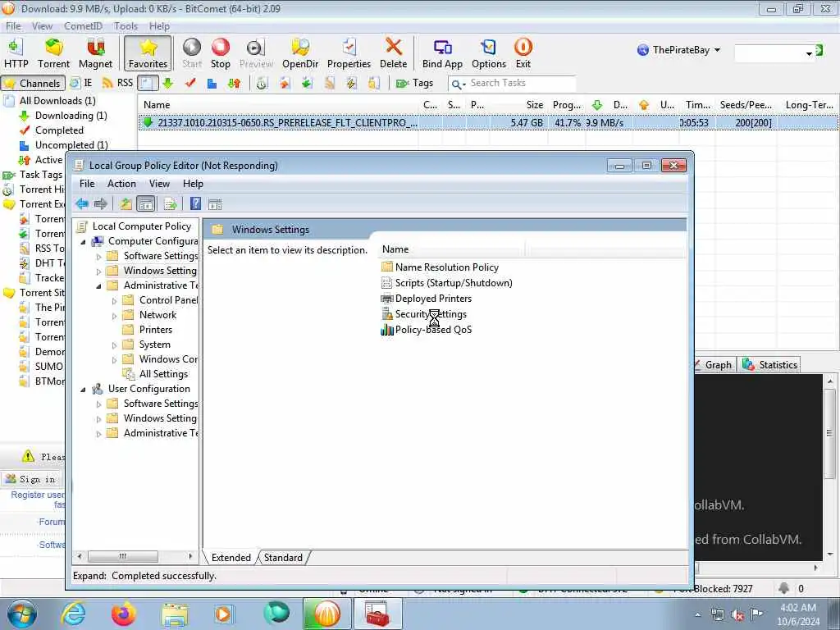
Task: Open Name Resolution Policy item
Action: [x=446, y=267]
